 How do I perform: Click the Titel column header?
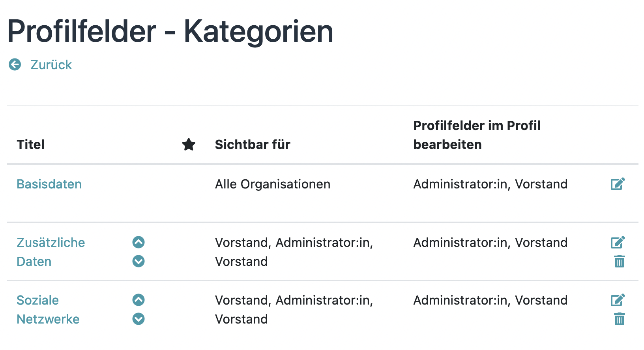pos(30,145)
